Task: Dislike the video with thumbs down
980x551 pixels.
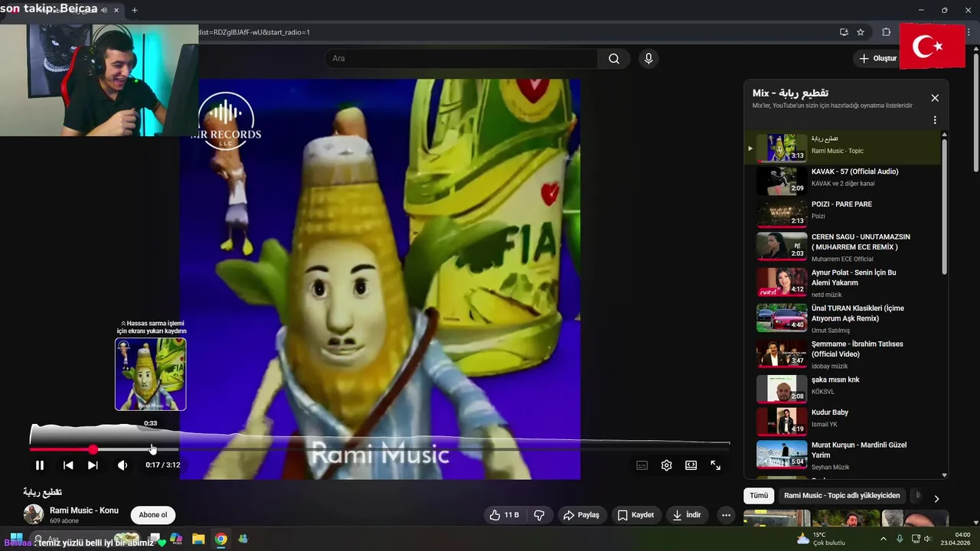Action: point(539,515)
